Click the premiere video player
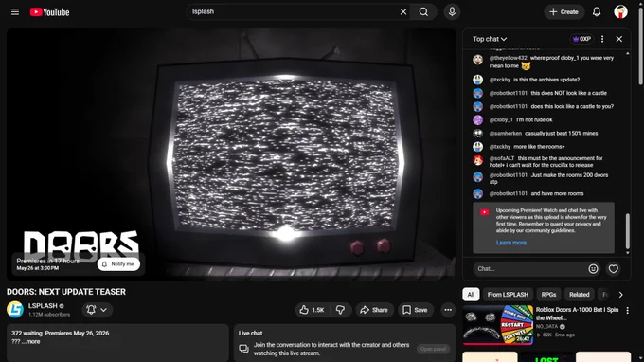Viewport: 644px width, 362px height. pos(231,154)
